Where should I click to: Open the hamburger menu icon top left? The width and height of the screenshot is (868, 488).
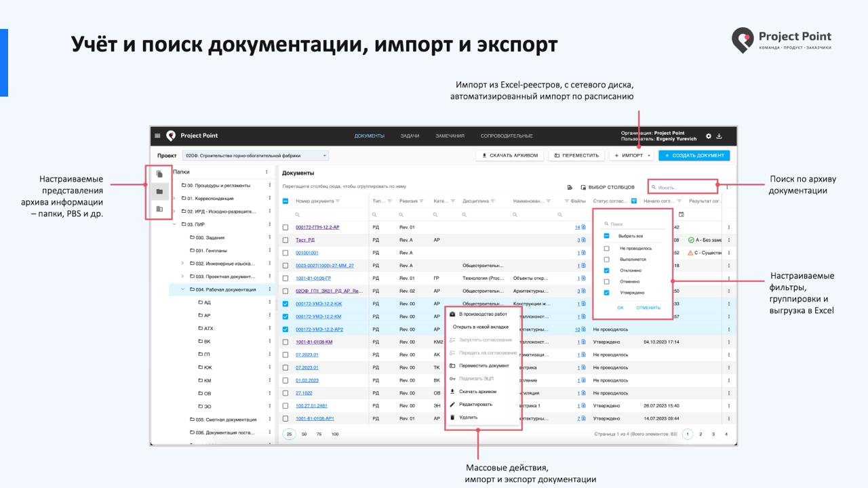pos(157,136)
